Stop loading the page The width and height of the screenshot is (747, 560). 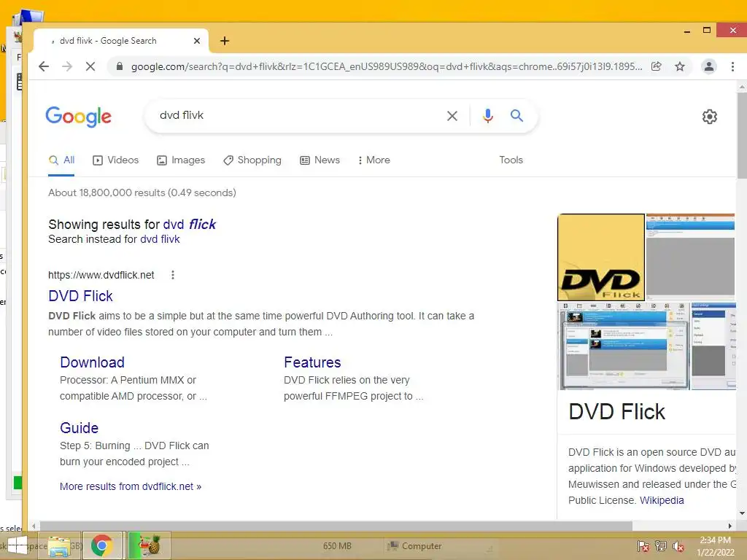tap(90, 66)
